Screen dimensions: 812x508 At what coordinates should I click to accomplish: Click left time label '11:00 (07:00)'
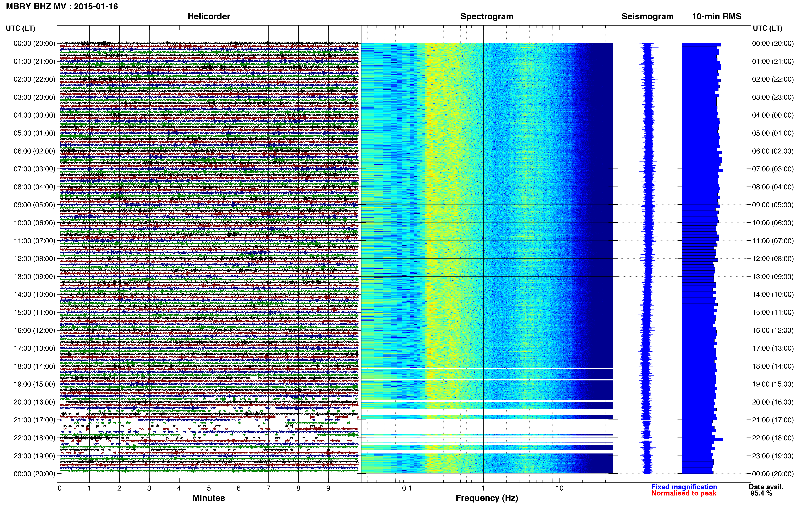(x=34, y=241)
